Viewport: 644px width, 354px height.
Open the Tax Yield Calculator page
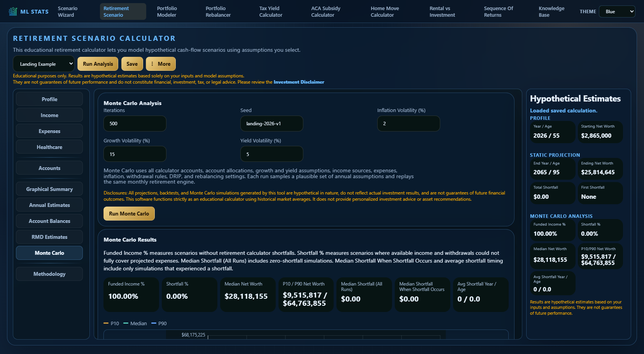click(x=271, y=12)
